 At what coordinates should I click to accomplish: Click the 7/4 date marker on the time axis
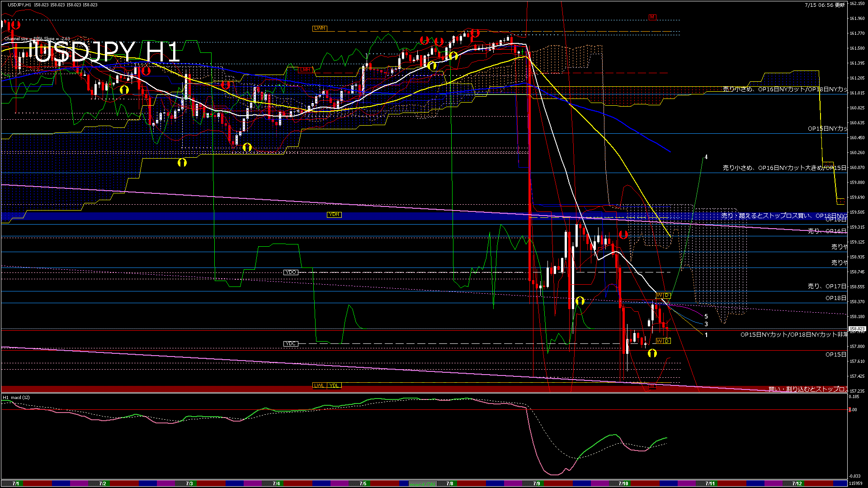pos(276,483)
